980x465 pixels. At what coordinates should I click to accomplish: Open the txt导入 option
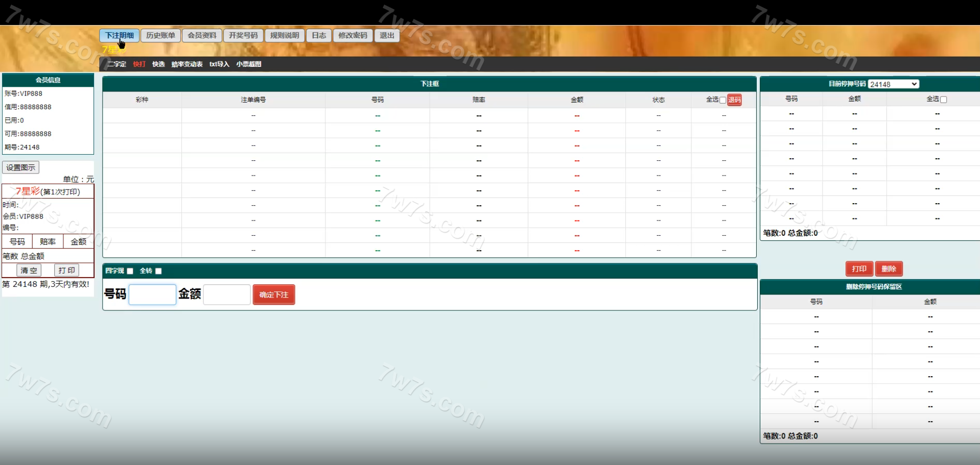coord(219,64)
